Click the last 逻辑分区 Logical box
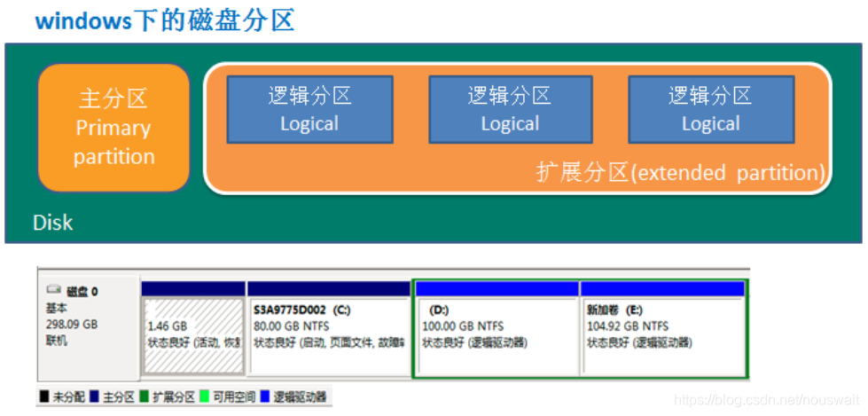 pyautogui.click(x=711, y=110)
